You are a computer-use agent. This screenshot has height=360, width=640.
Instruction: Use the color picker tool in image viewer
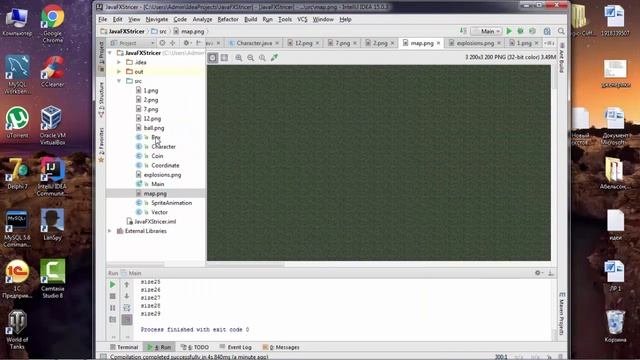point(274,58)
